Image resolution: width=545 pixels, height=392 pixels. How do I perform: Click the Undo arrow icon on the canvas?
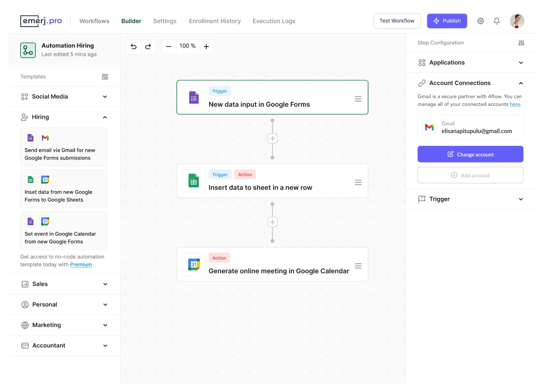[133, 46]
